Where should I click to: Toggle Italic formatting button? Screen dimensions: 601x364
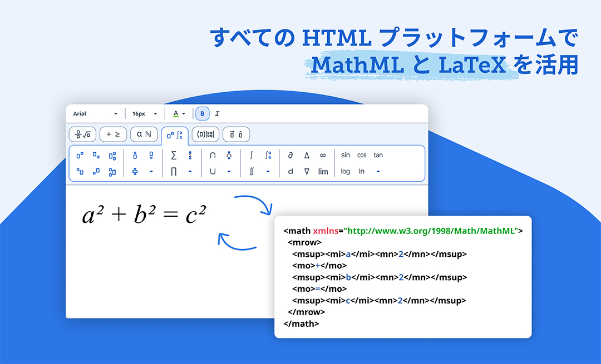(218, 114)
